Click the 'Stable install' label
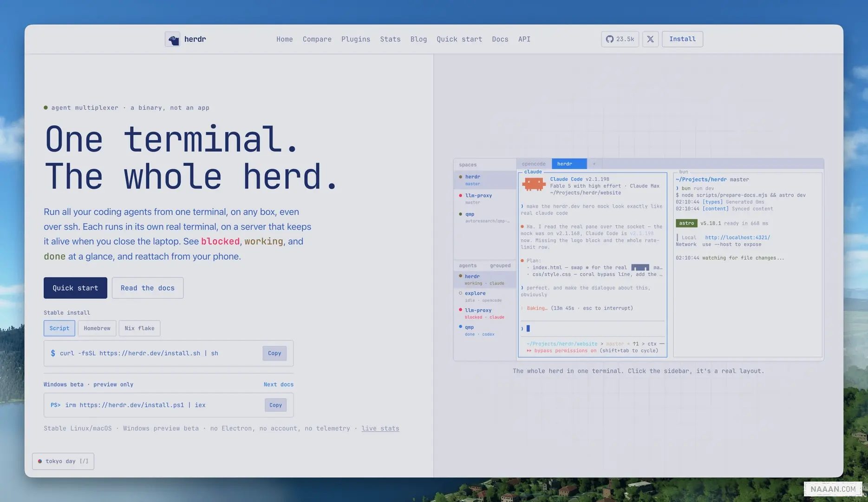The width and height of the screenshot is (868, 502). coord(67,313)
